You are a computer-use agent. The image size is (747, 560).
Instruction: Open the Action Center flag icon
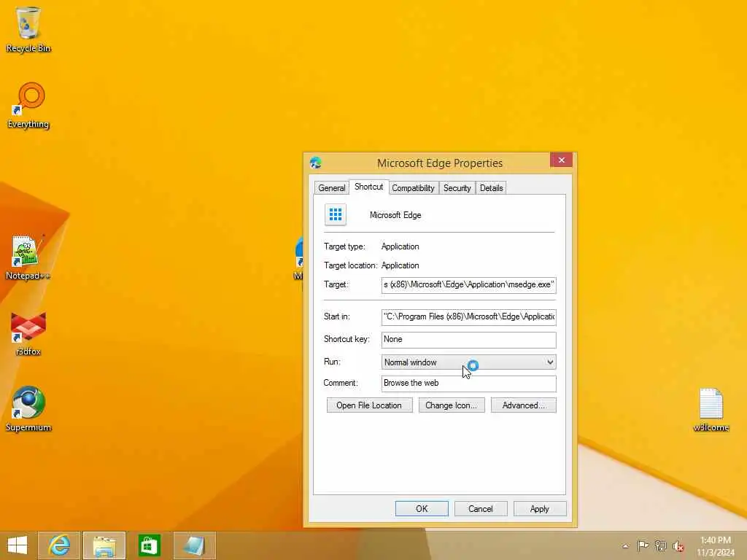[643, 545]
